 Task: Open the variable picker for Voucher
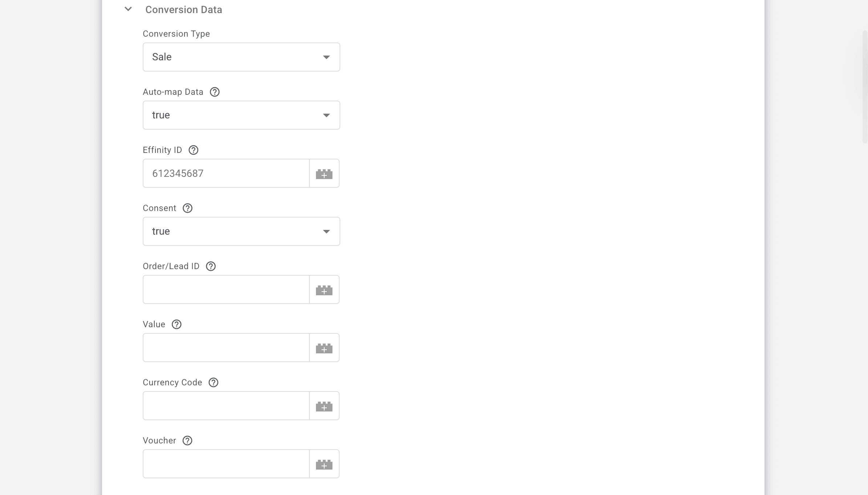click(324, 464)
